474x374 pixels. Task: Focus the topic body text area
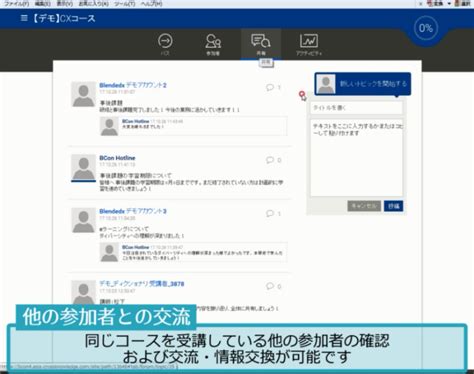click(x=356, y=158)
